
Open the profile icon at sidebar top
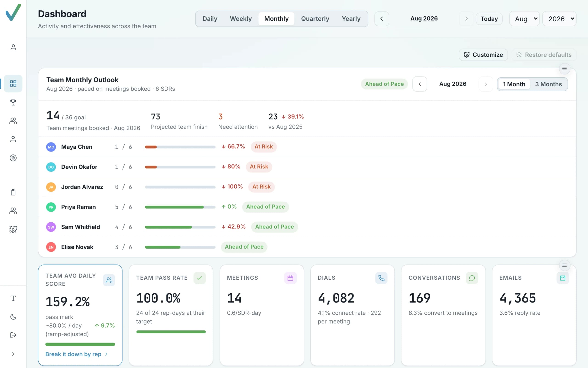point(13,47)
